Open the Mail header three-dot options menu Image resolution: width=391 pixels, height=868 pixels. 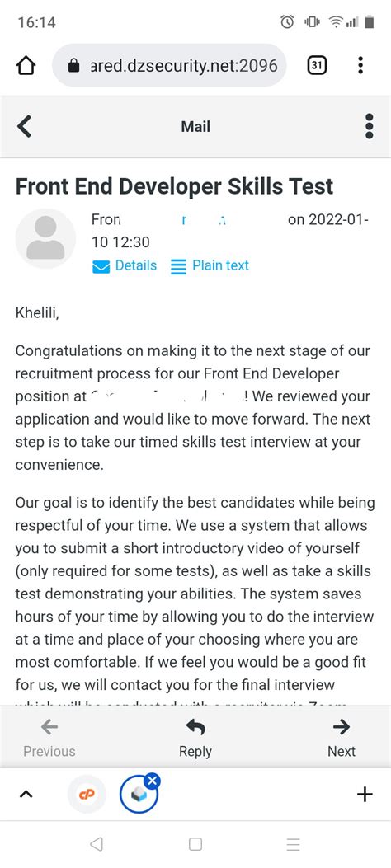point(370,126)
